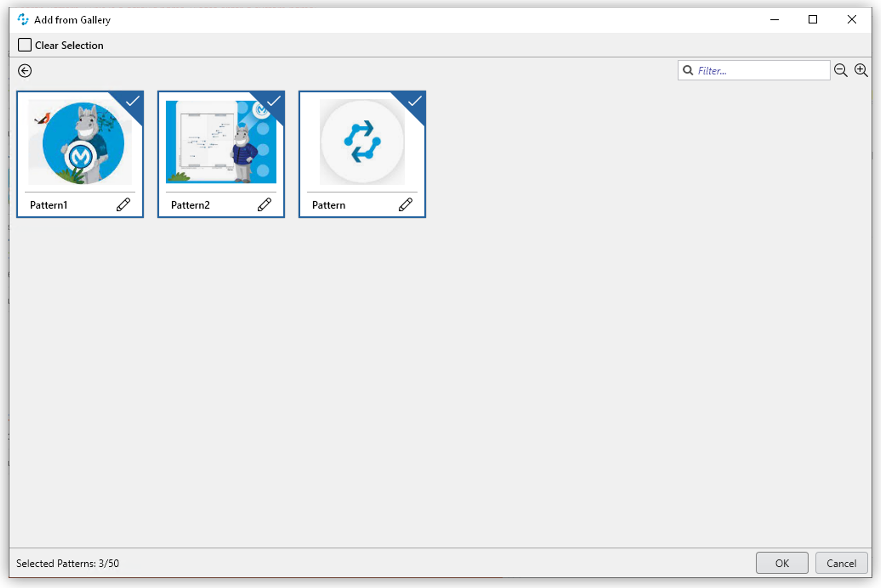Select the Pattern1 mule thumbnail
881x588 pixels.
[80, 143]
